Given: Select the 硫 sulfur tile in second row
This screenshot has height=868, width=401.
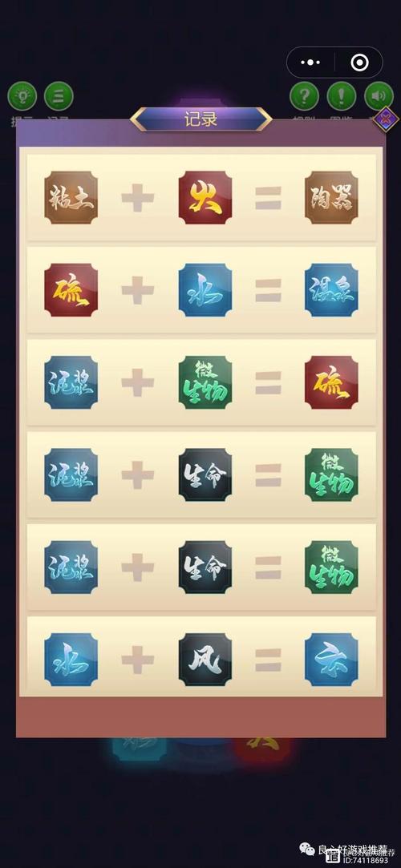Looking at the screenshot, I should 71,290.
